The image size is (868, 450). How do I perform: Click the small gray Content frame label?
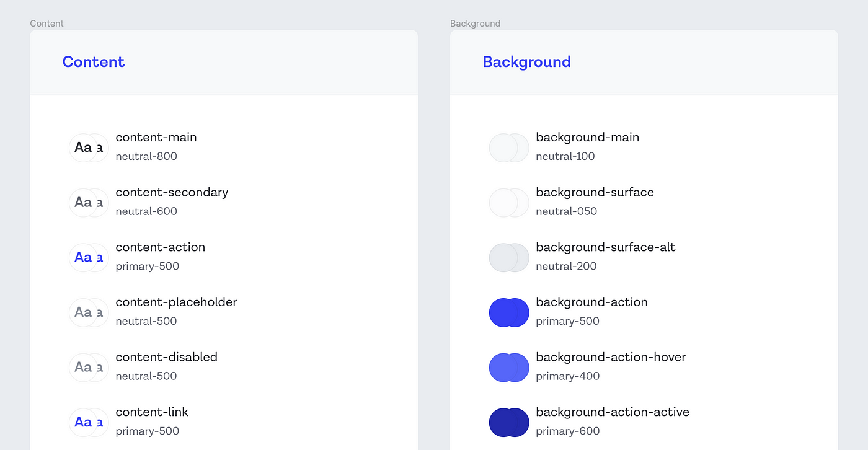coord(46,24)
